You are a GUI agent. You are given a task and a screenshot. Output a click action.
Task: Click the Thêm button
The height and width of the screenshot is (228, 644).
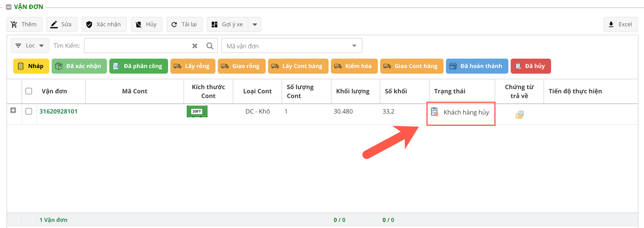[24, 24]
